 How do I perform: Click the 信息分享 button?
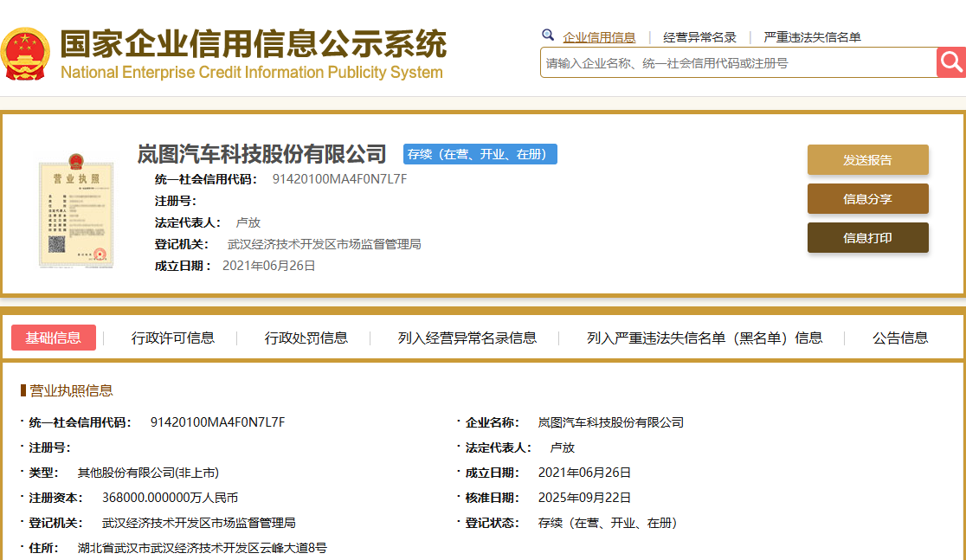pos(867,198)
